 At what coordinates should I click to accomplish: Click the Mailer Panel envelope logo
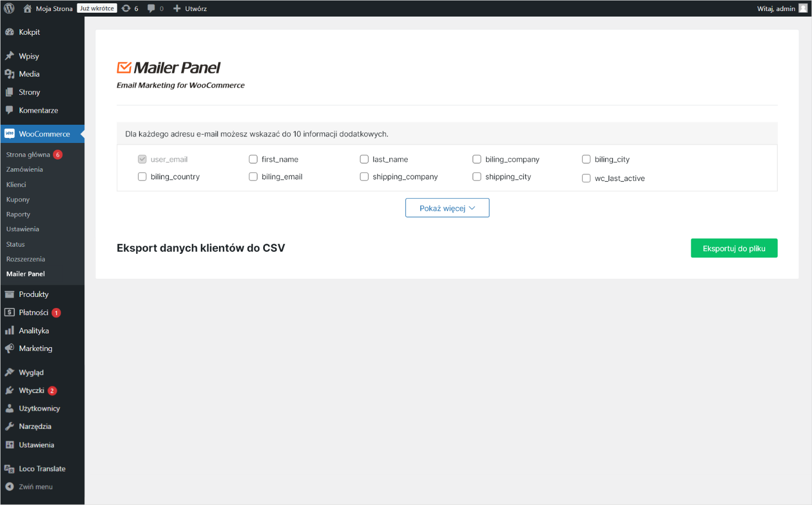124,67
